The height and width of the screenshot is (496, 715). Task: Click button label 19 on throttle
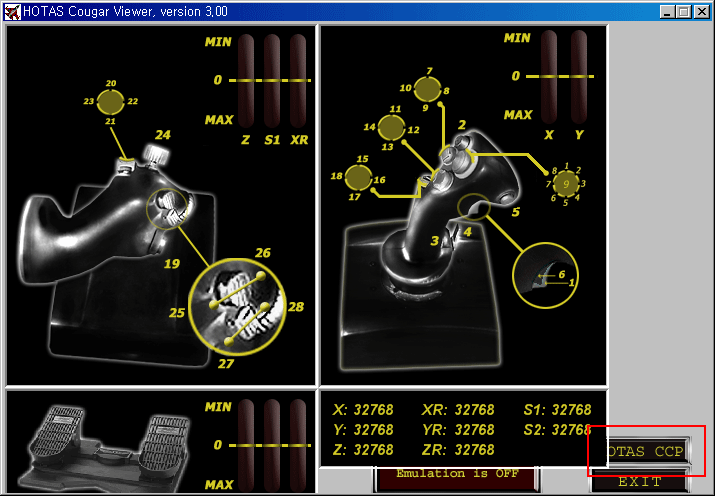click(172, 264)
